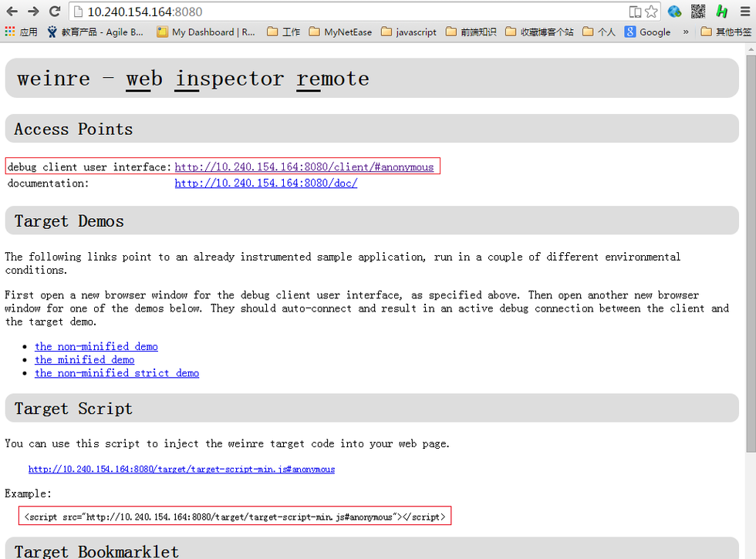
Task: Open the target-script-min.js#anonymous link
Action: (x=181, y=469)
